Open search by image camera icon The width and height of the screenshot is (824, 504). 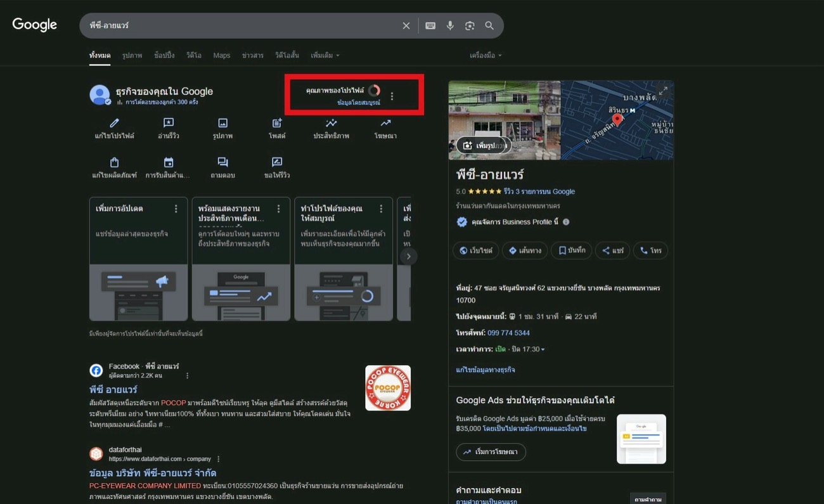coord(470,25)
